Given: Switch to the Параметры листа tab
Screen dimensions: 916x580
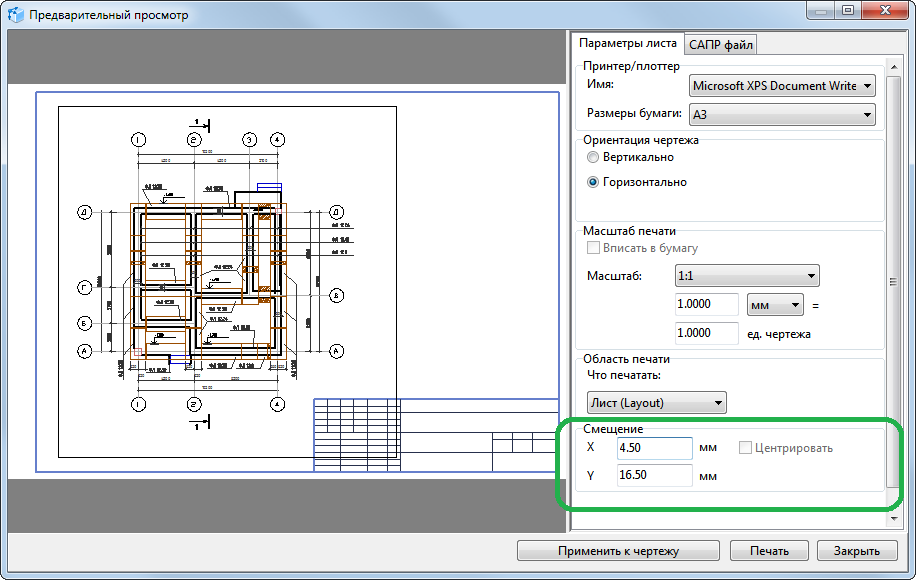Looking at the screenshot, I should click(627, 43).
